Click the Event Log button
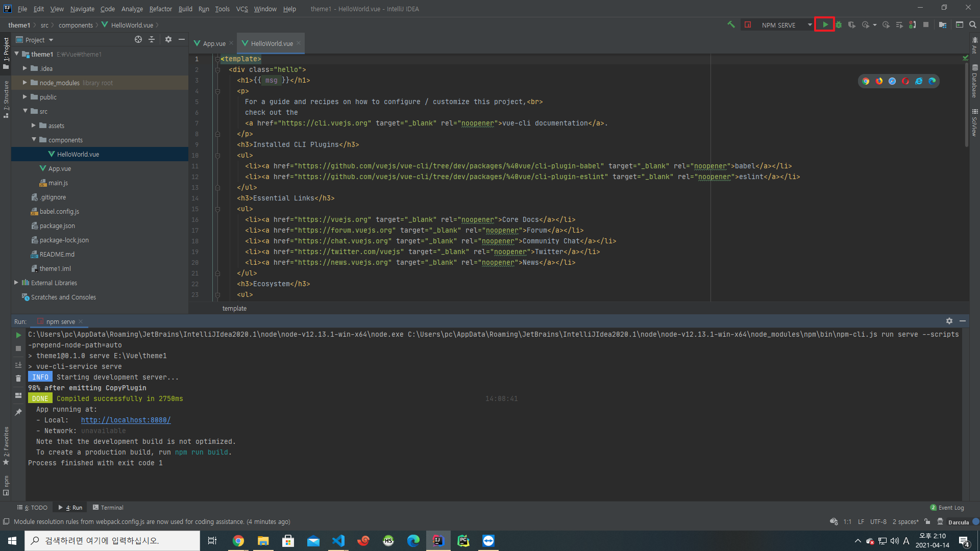Viewport: 980px width, 551px height. [x=947, y=508]
